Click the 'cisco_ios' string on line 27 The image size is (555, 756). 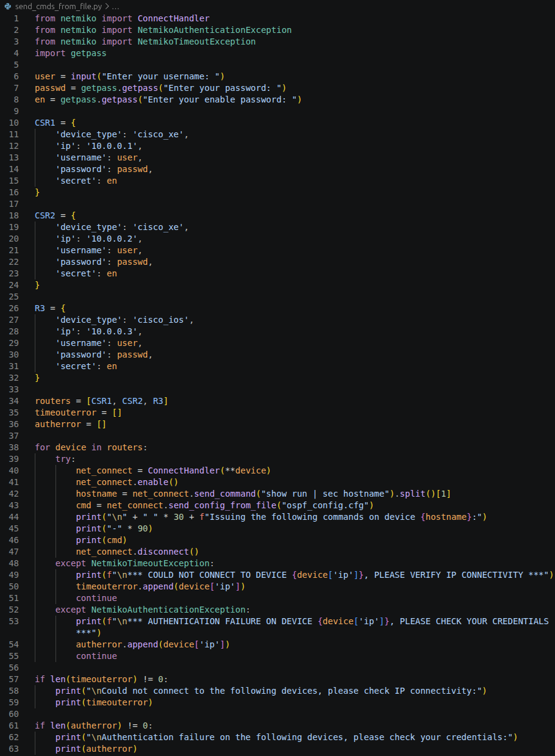coord(161,320)
